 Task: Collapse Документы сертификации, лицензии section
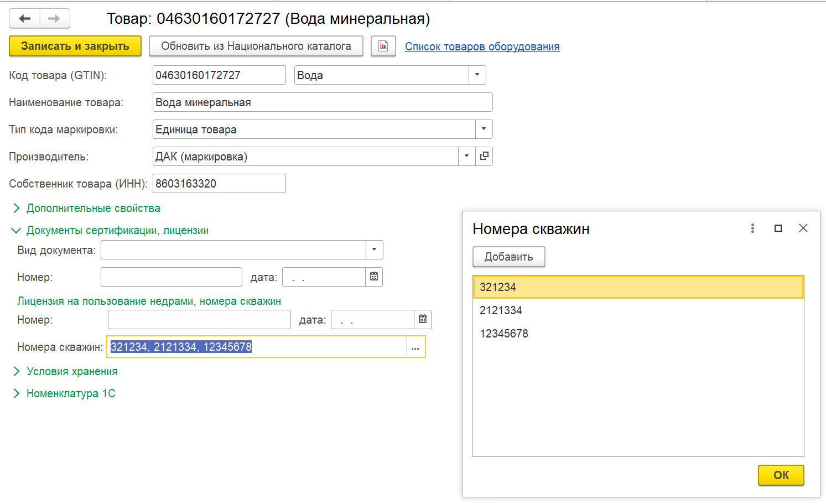[110, 230]
